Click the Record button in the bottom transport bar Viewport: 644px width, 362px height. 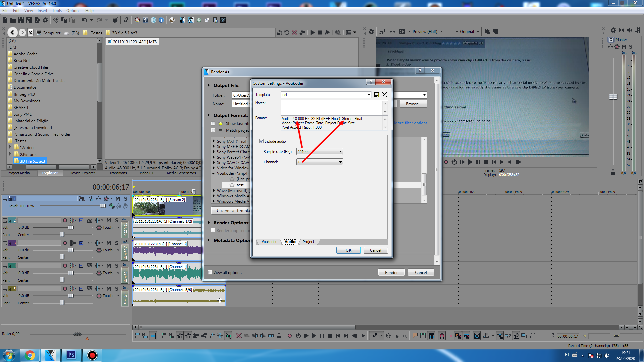(290, 336)
